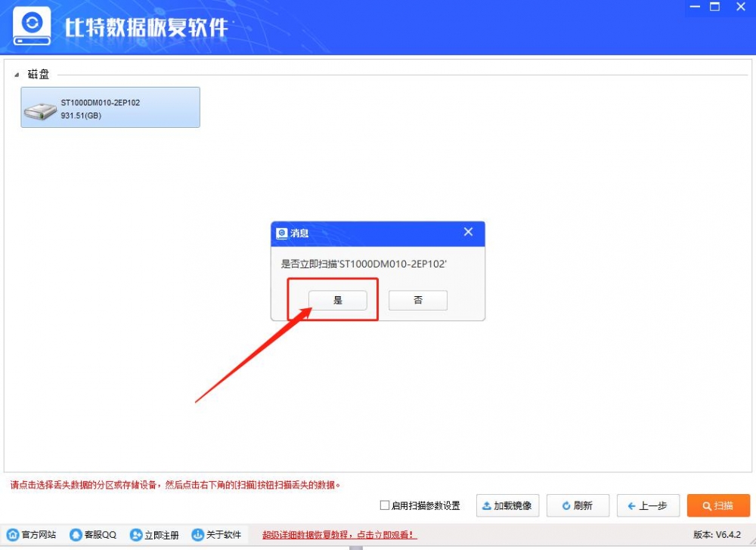Confirm scanning by clicking 是
Viewport: 756px width, 550px height.
click(x=338, y=299)
